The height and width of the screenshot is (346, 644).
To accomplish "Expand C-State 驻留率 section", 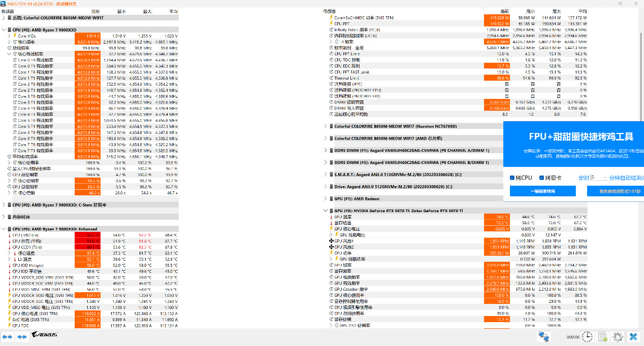I will [x=4, y=205].
